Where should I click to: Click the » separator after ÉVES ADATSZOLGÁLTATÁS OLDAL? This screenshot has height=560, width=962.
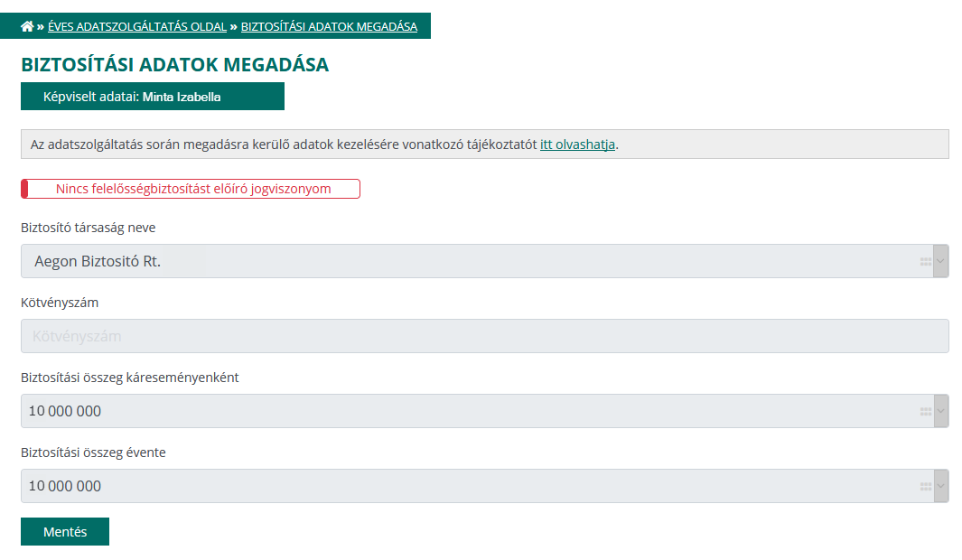(x=231, y=26)
